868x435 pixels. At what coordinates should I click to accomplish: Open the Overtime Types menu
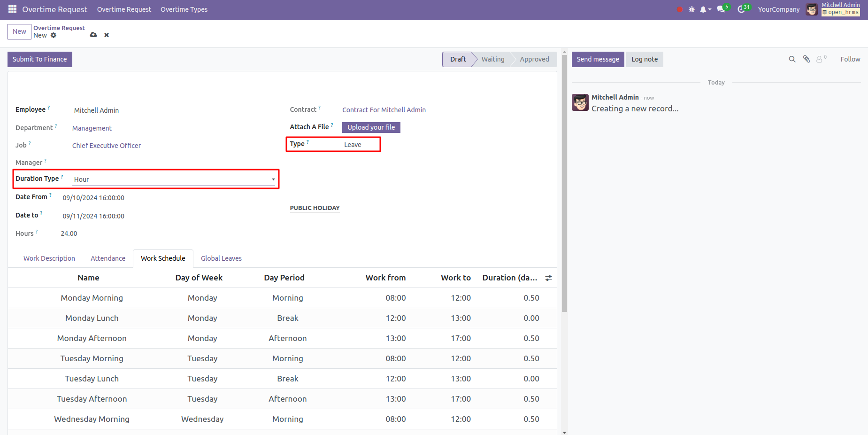[x=184, y=9]
